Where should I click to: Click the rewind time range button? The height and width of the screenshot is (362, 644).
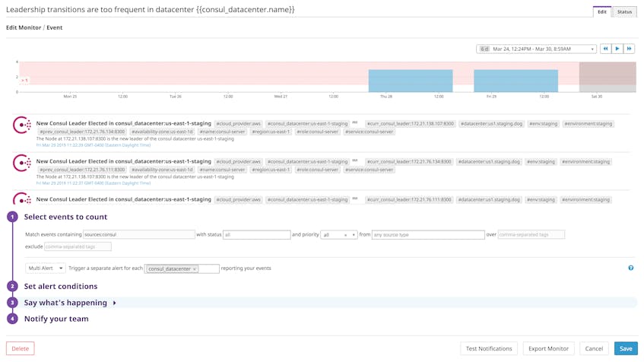pyautogui.click(x=605, y=49)
